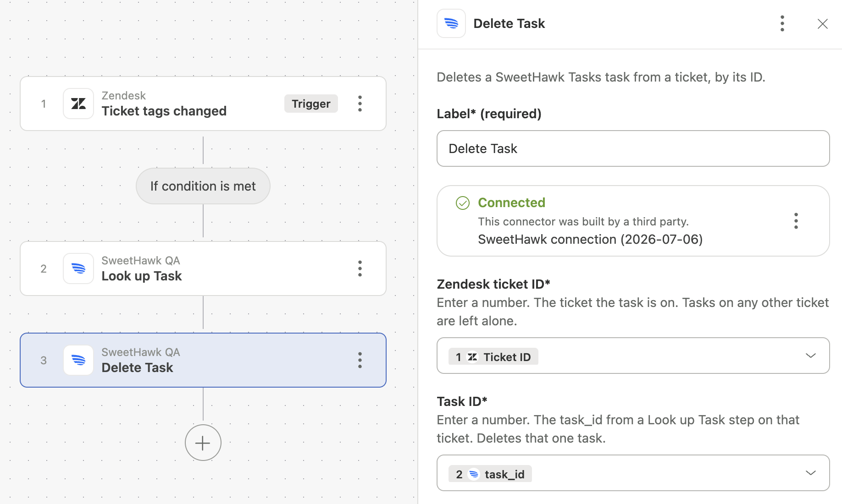The image size is (842, 504).
Task: Click the Zendesk app name in step 1
Action: tap(123, 95)
